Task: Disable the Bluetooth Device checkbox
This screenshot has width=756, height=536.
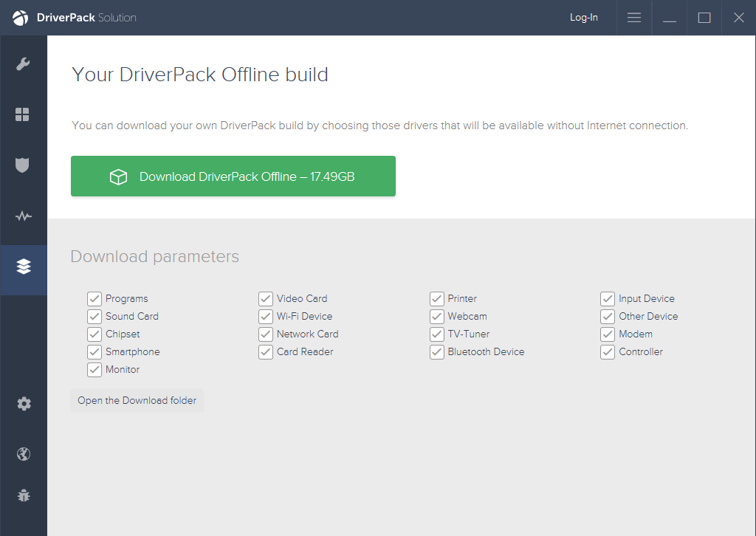Action: [x=437, y=352]
